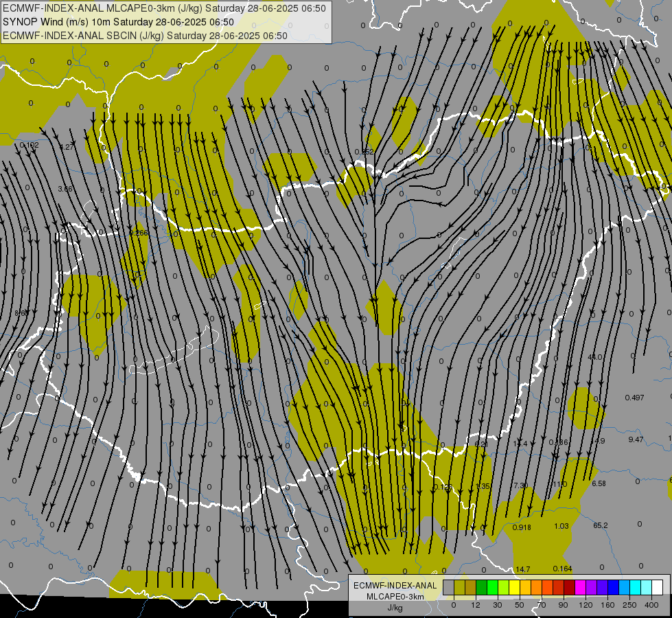Click the legend MLCAPE0-3km label
This screenshot has width=672, height=618.
395,597
